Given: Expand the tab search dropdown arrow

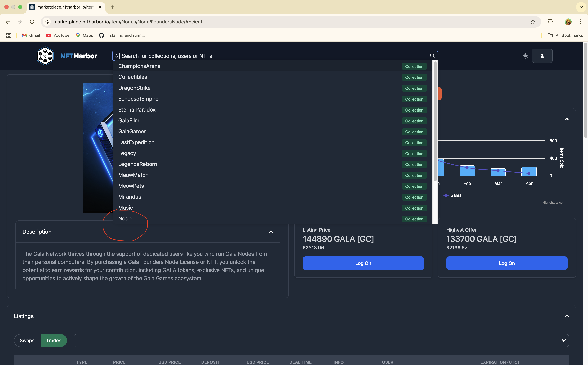Looking at the screenshot, I should click(581, 7).
